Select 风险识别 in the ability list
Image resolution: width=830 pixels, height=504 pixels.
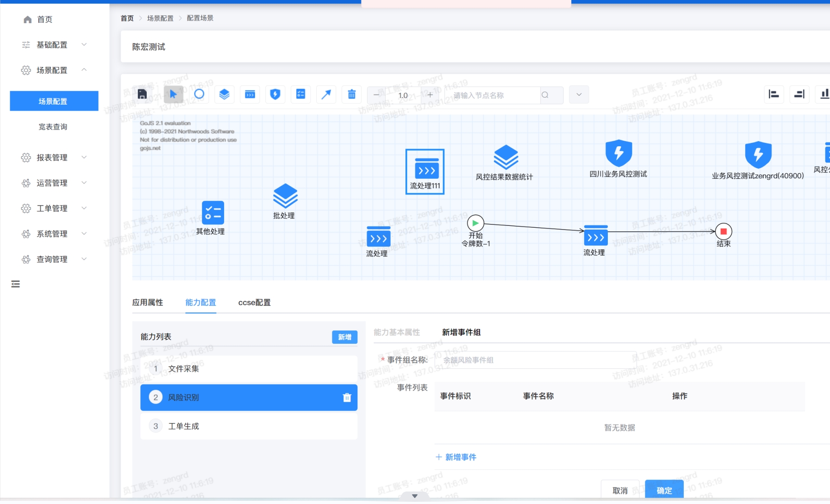point(249,398)
